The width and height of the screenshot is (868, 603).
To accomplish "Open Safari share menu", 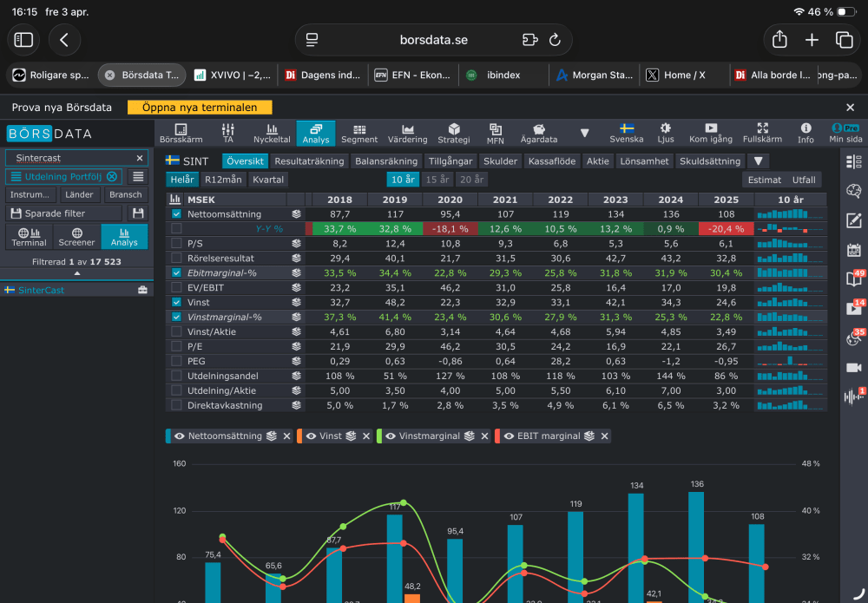I will 779,39.
